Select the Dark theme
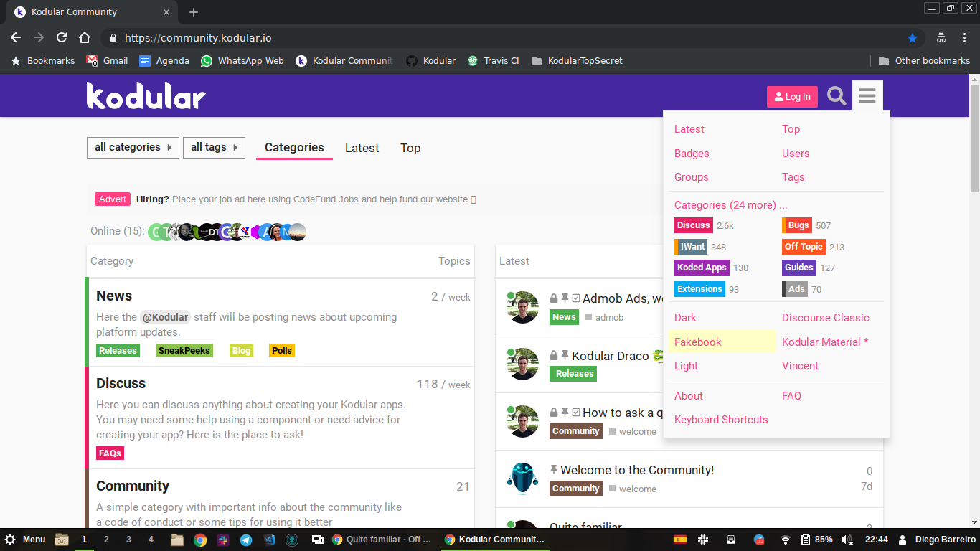 [x=685, y=318]
